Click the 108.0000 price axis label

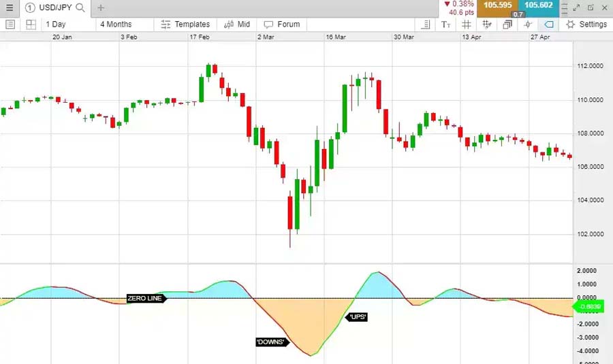click(590, 133)
